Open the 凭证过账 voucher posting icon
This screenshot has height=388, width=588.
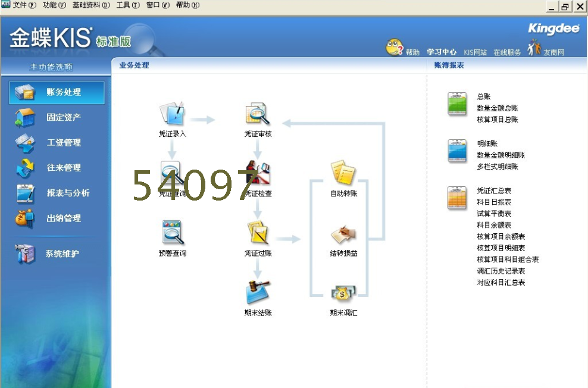(x=258, y=232)
